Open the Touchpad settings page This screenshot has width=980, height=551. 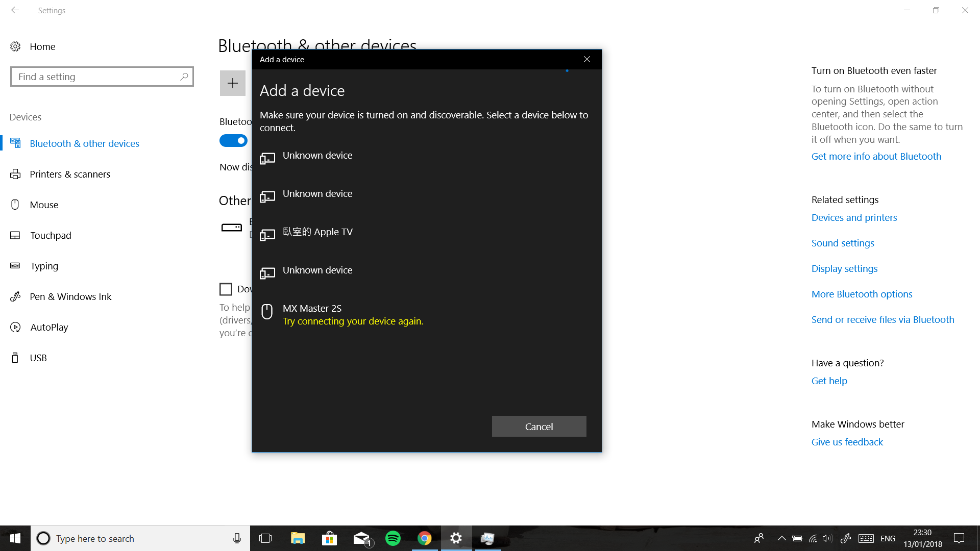[51, 235]
